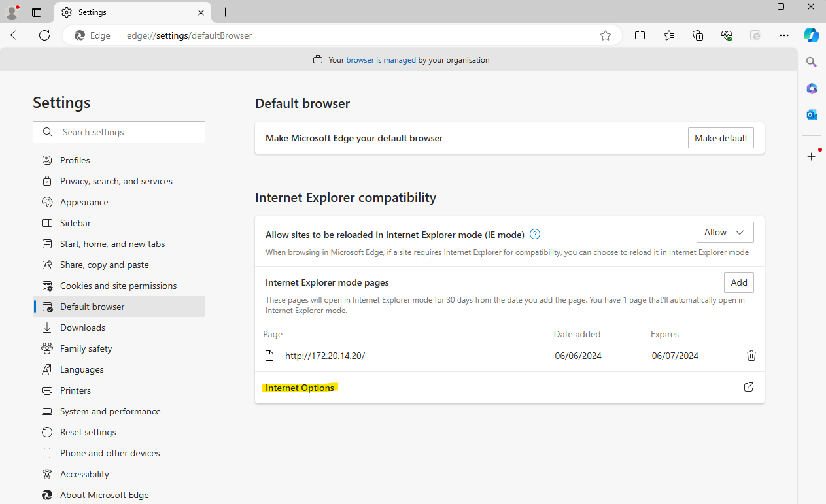
Task: Click Make default button
Action: point(721,138)
